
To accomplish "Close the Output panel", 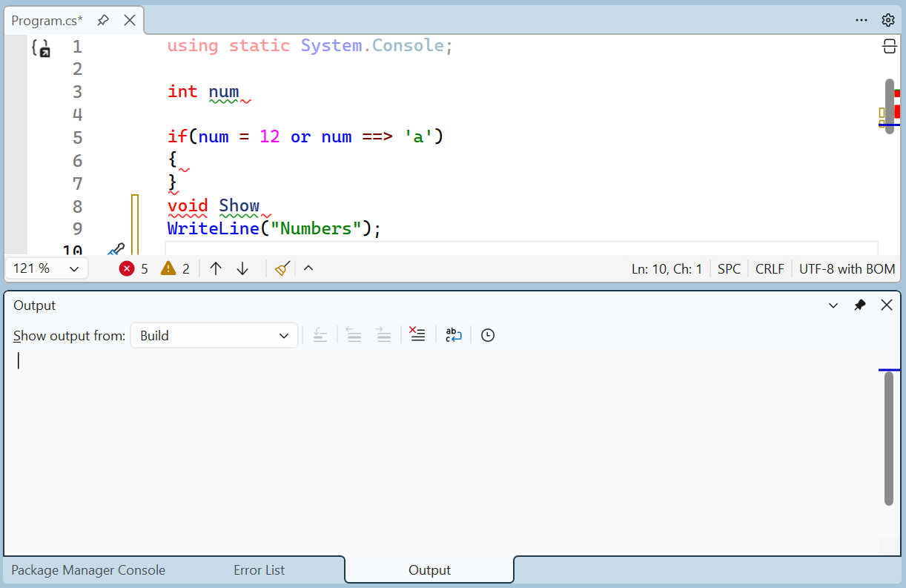I will pyautogui.click(x=887, y=305).
